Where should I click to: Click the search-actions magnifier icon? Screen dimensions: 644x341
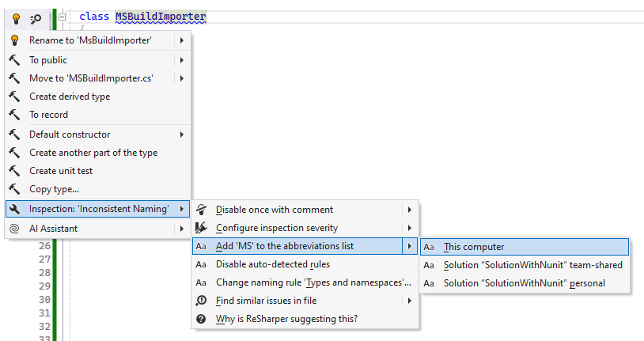[x=36, y=18]
